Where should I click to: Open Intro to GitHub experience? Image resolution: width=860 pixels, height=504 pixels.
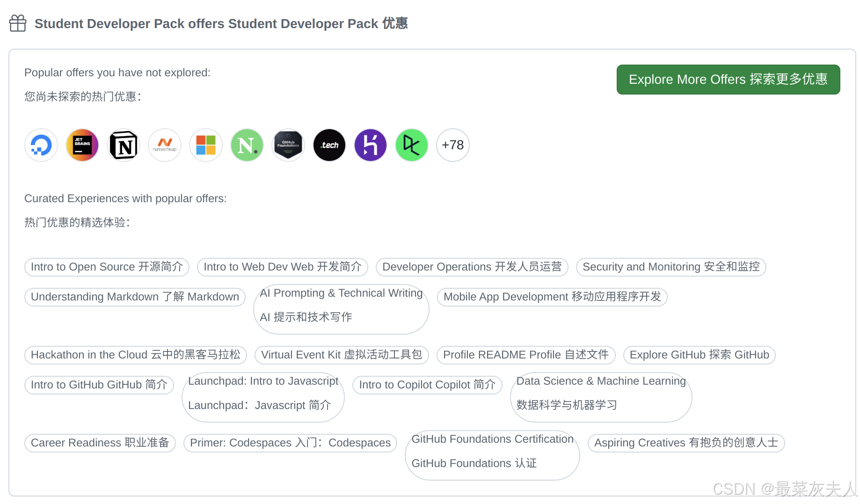[99, 385]
